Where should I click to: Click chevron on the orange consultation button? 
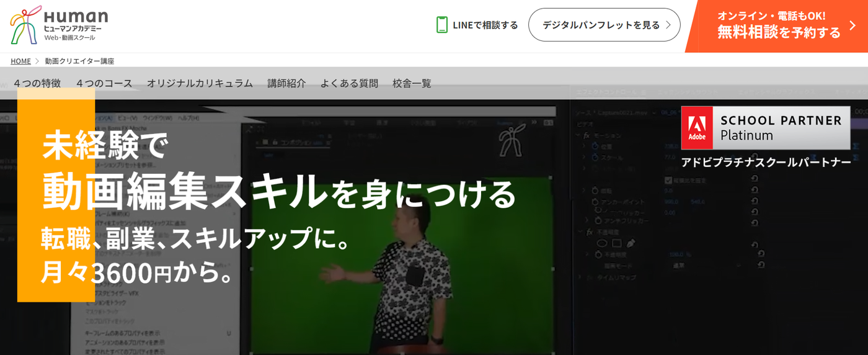(x=852, y=25)
